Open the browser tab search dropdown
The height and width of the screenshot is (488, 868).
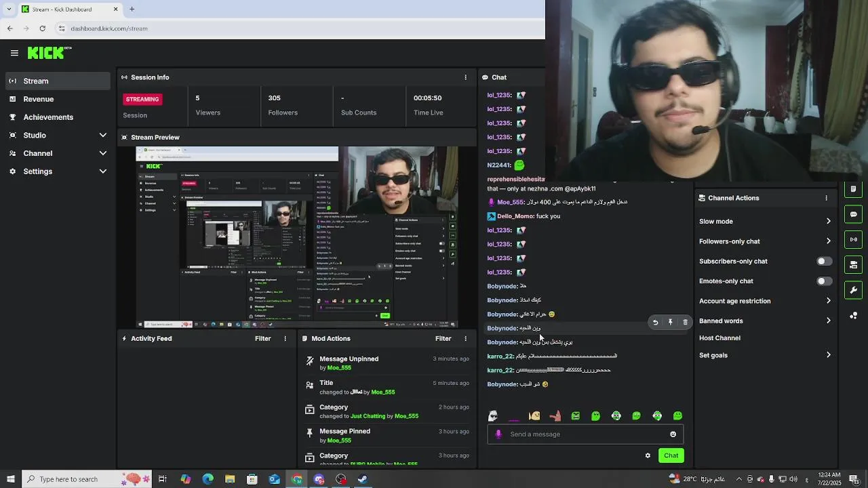[9, 9]
